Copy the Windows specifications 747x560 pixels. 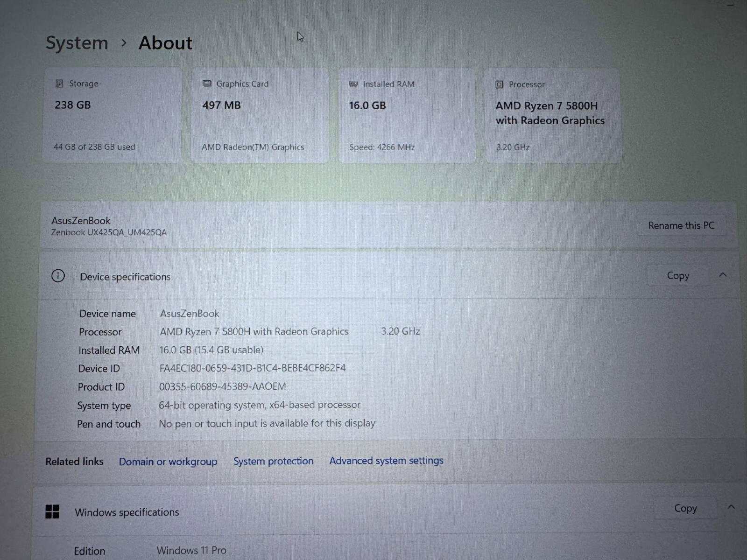pyautogui.click(x=685, y=508)
